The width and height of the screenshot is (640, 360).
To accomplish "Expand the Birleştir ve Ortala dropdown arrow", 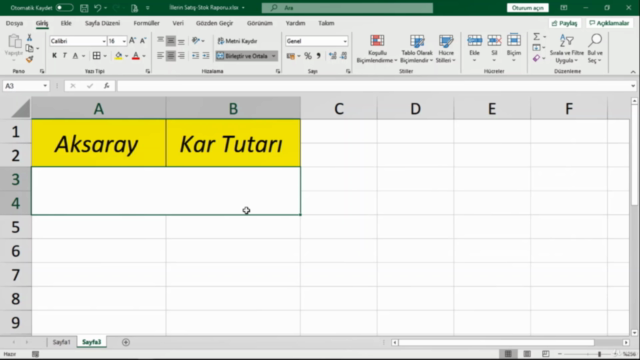I will coord(273,56).
